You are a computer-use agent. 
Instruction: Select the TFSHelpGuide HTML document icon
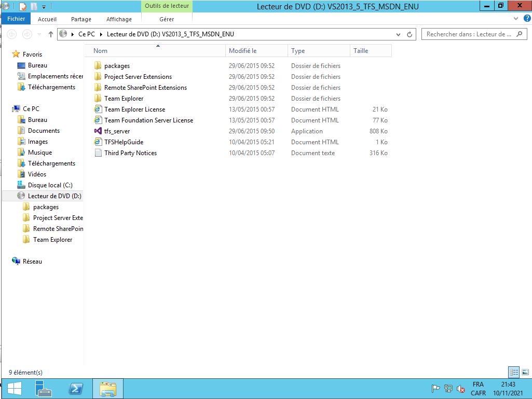(98, 142)
